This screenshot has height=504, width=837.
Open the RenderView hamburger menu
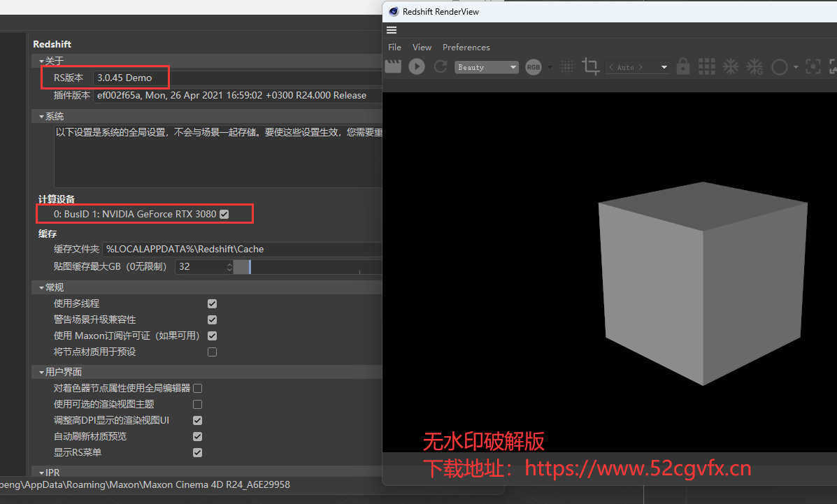392,31
